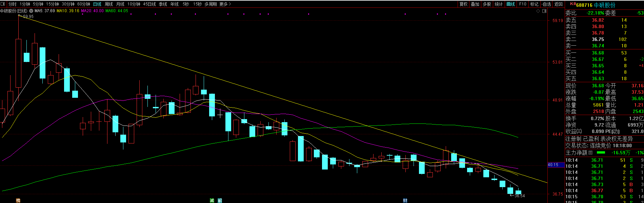644x203 pixels.
Task: Click the 卖一 price 36.74
Action: tap(598, 46)
